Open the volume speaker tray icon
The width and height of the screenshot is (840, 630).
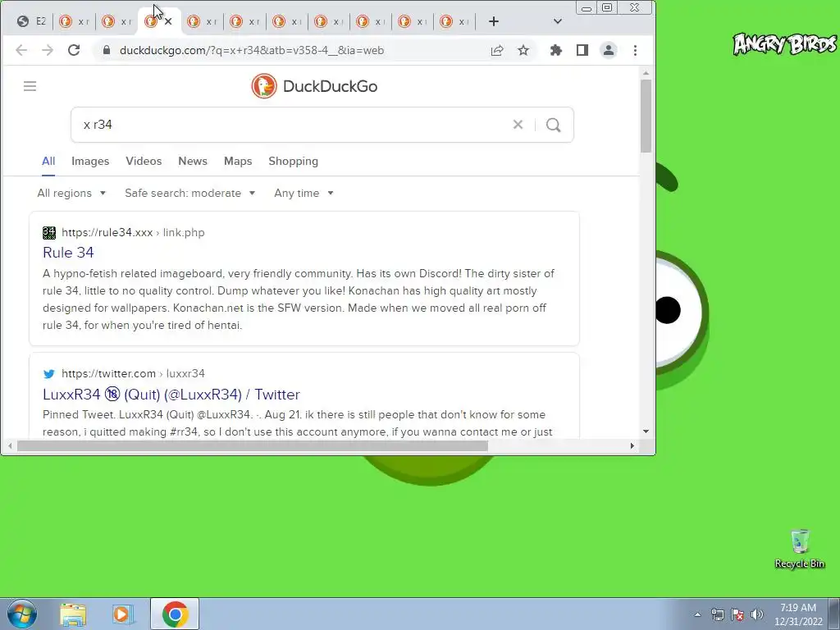[x=757, y=614]
